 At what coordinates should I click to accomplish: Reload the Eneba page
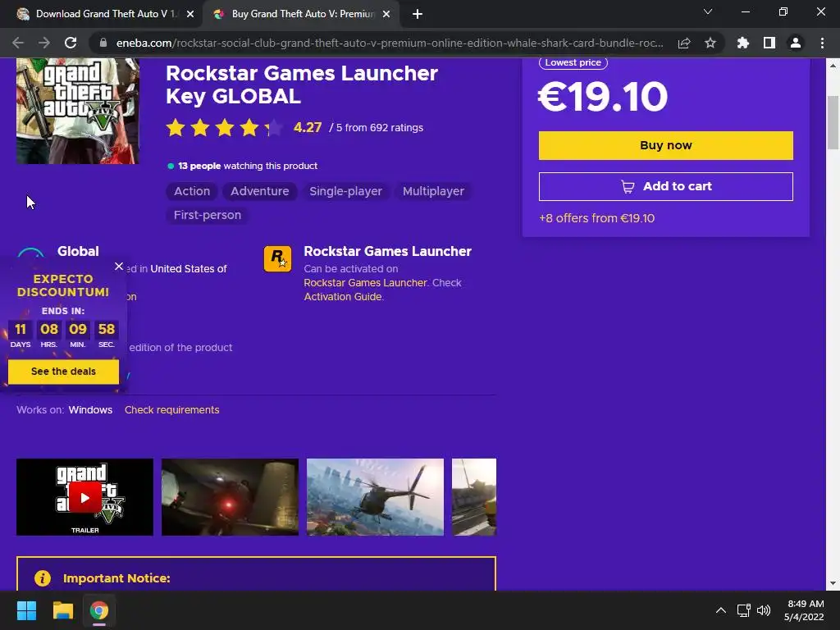click(71, 43)
